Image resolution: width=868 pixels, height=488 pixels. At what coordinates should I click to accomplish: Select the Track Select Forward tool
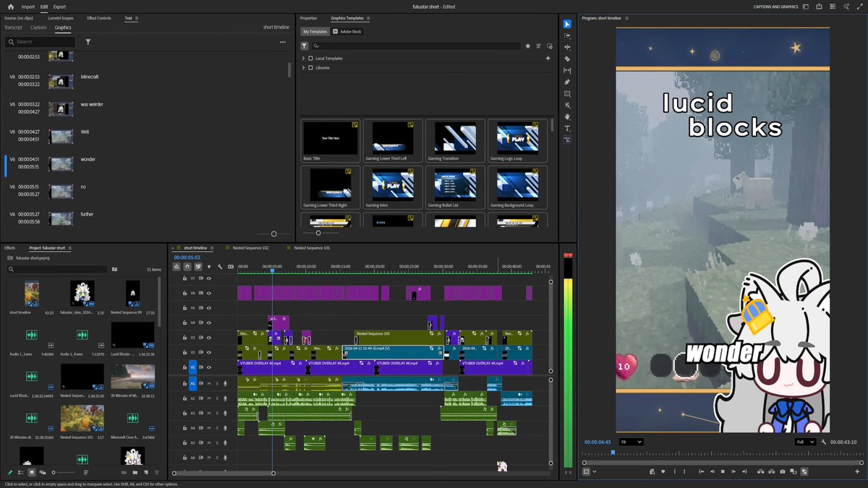point(567,35)
